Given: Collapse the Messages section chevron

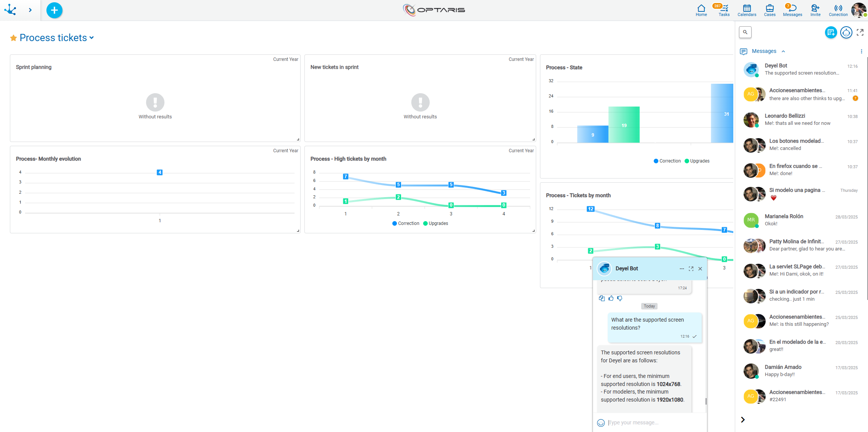Looking at the screenshot, I should coord(783,51).
